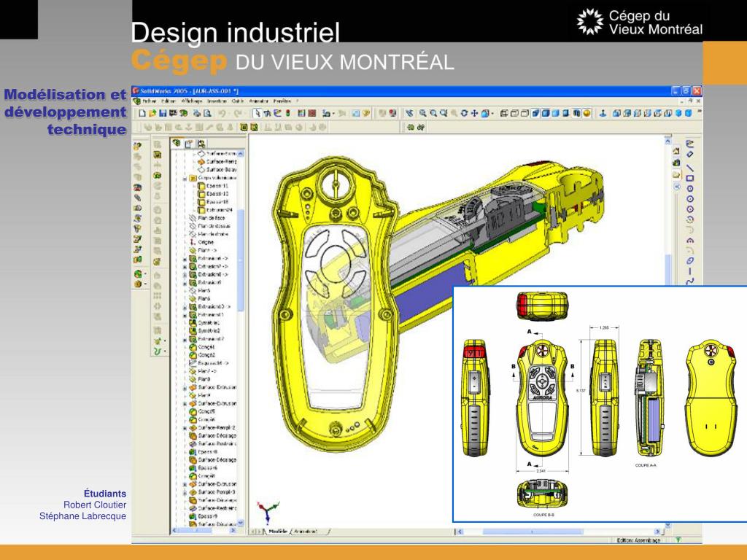747x560 pixels.
Task: Click COUPE A-A label in drawing inset
Action: (646, 465)
